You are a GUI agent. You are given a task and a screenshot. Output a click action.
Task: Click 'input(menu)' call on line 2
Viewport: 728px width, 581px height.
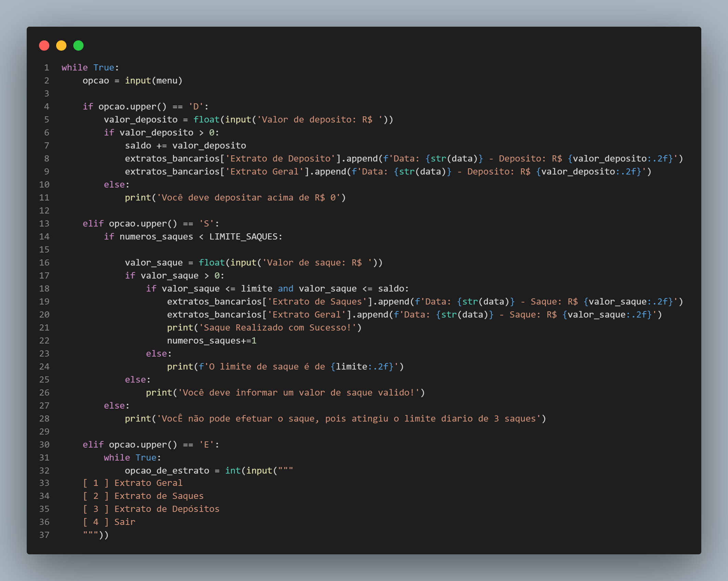pyautogui.click(x=153, y=80)
